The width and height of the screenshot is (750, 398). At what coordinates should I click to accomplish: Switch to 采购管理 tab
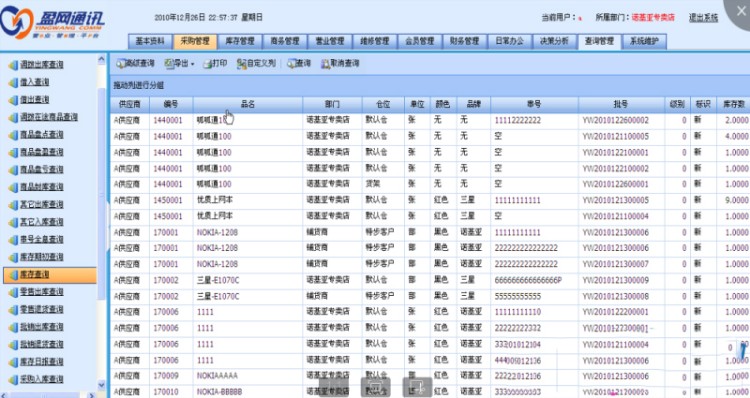click(195, 41)
